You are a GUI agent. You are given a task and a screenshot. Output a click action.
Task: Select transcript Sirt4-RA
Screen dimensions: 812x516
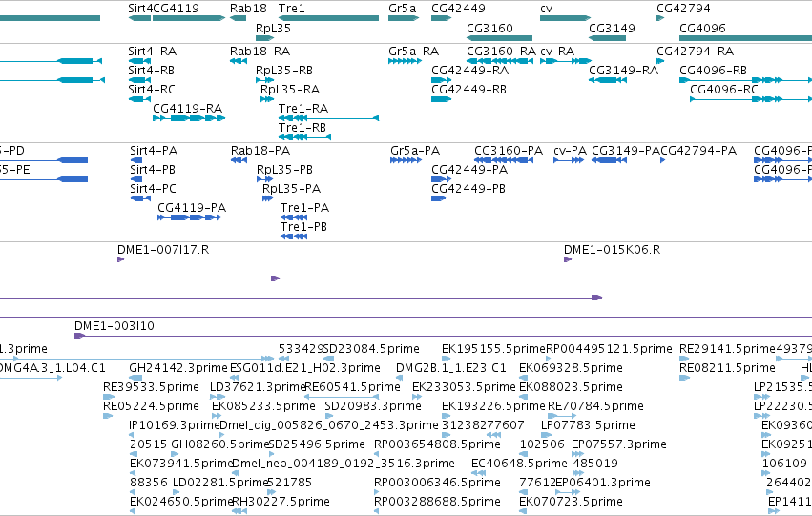[x=139, y=61]
